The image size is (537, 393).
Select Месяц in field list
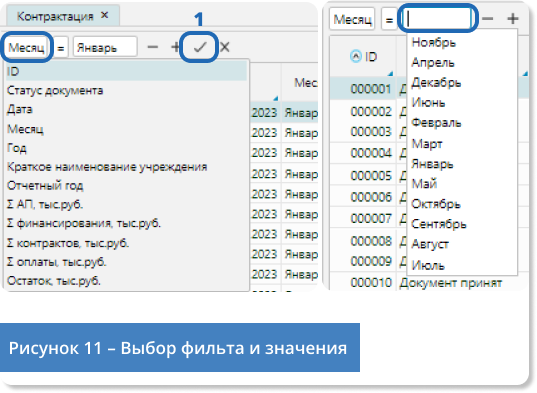tap(126, 129)
